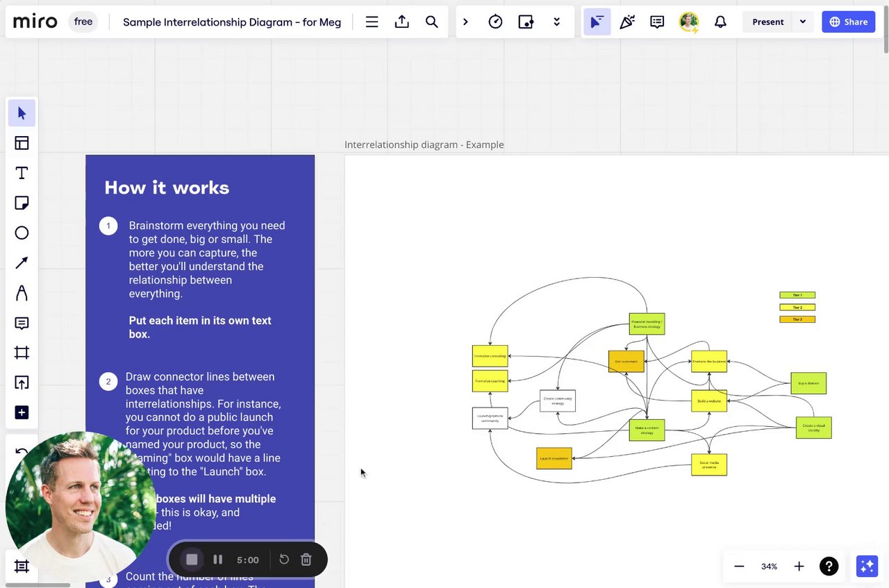Viewport: 889px width, 588px height.
Task: Click the Present button
Action: (x=767, y=22)
